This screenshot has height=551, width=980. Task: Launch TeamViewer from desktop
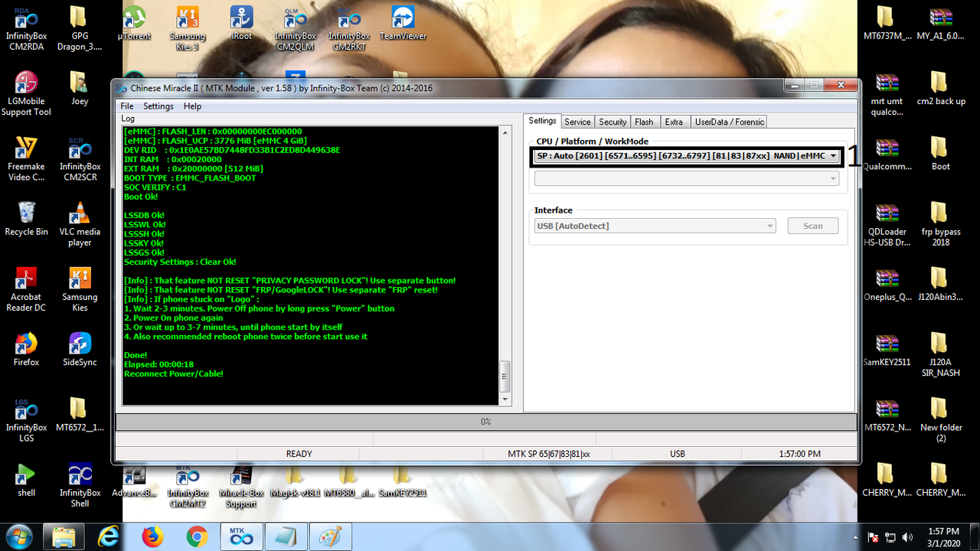coord(403,23)
